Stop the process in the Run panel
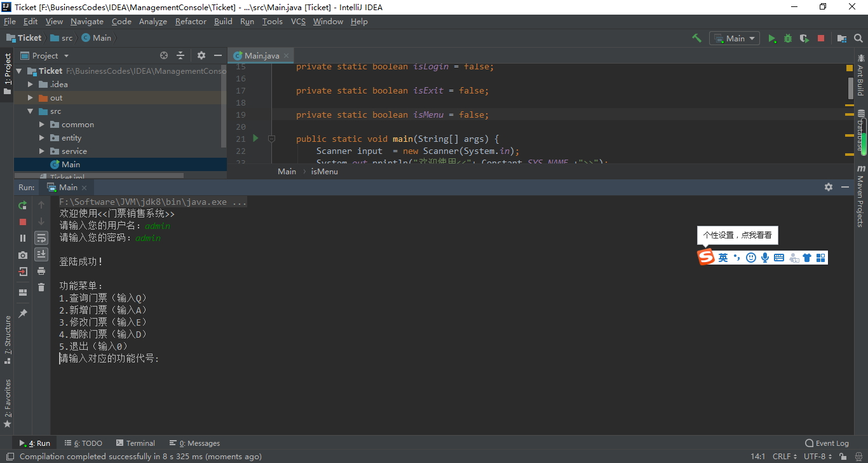The width and height of the screenshot is (868, 463). (x=23, y=221)
